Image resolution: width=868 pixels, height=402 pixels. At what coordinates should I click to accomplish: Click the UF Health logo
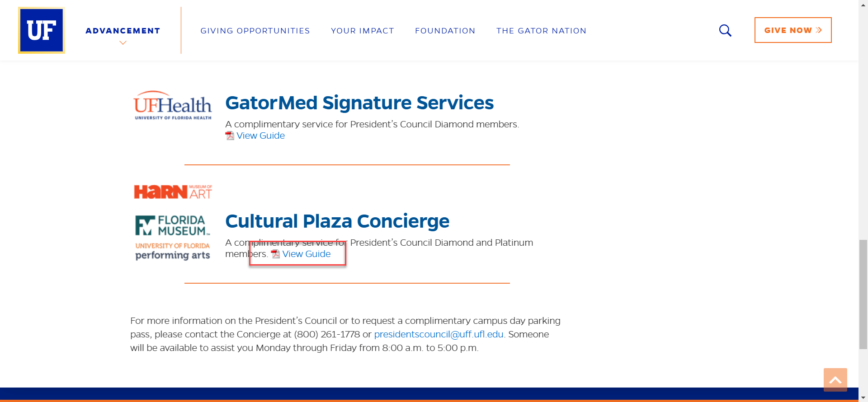pos(173,106)
